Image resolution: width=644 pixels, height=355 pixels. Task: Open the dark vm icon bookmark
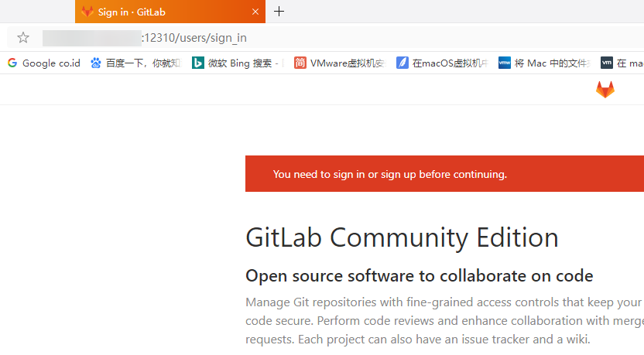(x=622, y=63)
